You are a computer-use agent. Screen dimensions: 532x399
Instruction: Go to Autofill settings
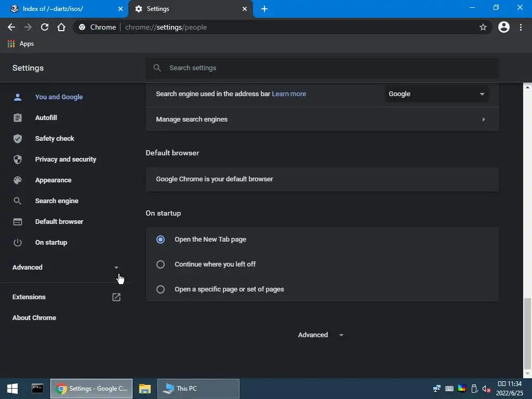[x=46, y=118]
